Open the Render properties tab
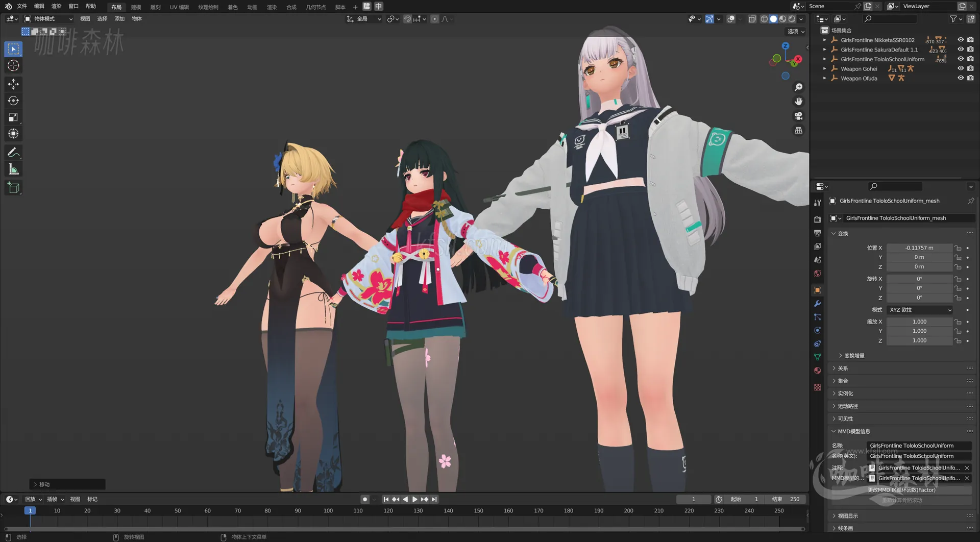Screen dimensions: 980x542 (x=817, y=219)
